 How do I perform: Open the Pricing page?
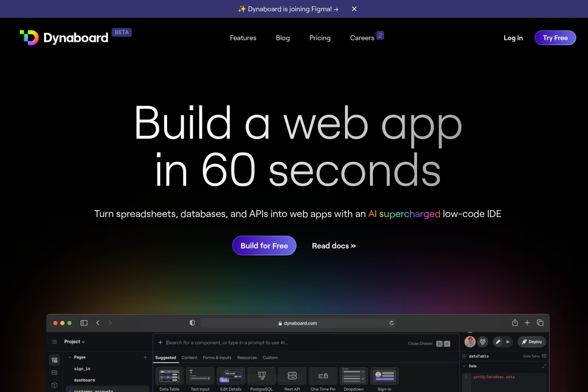[320, 38]
